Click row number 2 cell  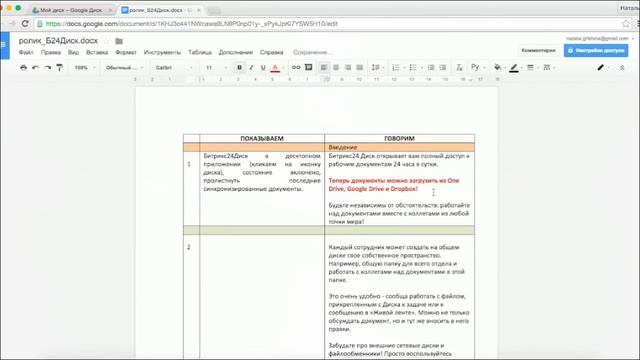(x=189, y=247)
